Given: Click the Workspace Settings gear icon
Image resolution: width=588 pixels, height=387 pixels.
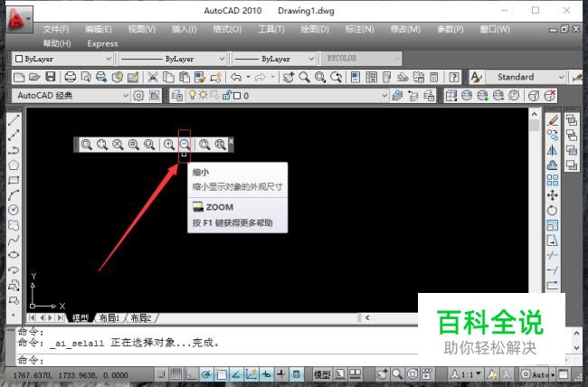Looking at the screenshot, I should click(x=138, y=96).
